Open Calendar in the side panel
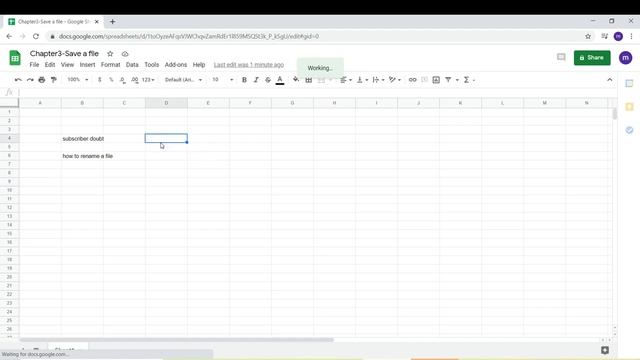Viewport: 640px width, 360px height. 629,83
